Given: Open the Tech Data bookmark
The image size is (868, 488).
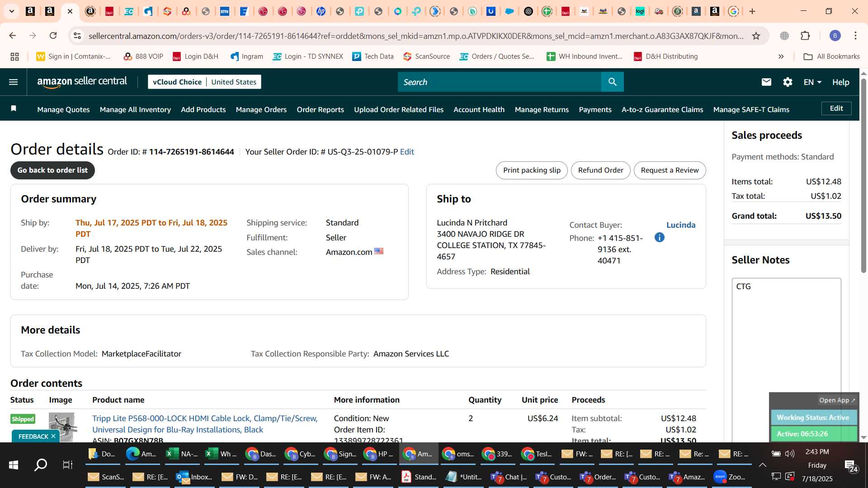Looking at the screenshot, I should (x=373, y=56).
